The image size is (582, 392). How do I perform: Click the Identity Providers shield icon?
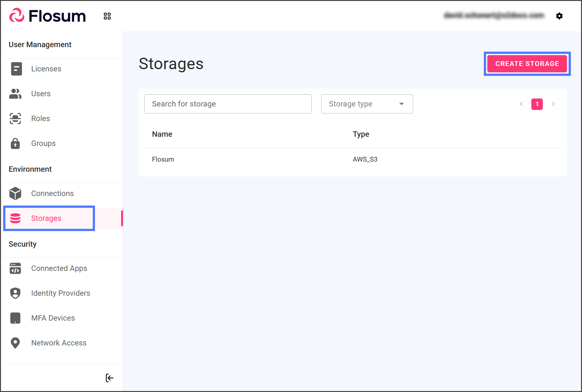pos(15,293)
